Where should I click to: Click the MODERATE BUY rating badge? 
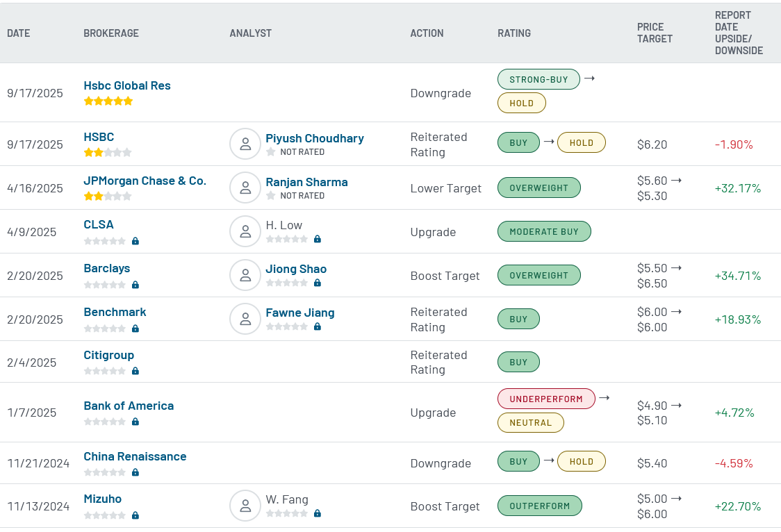[544, 231]
